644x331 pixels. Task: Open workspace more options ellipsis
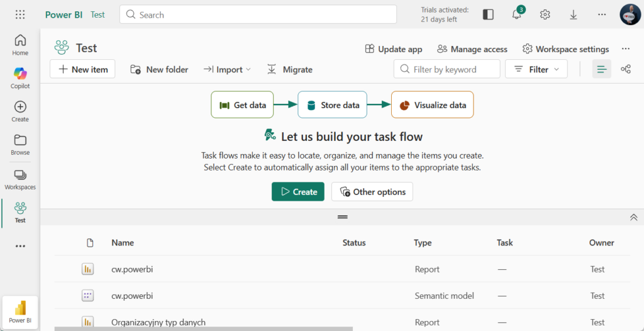pos(626,49)
